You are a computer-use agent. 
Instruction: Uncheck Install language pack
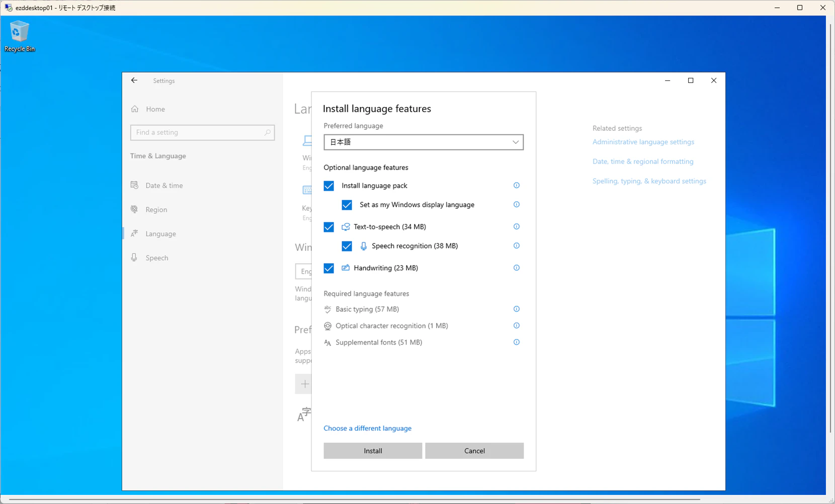pyautogui.click(x=329, y=186)
